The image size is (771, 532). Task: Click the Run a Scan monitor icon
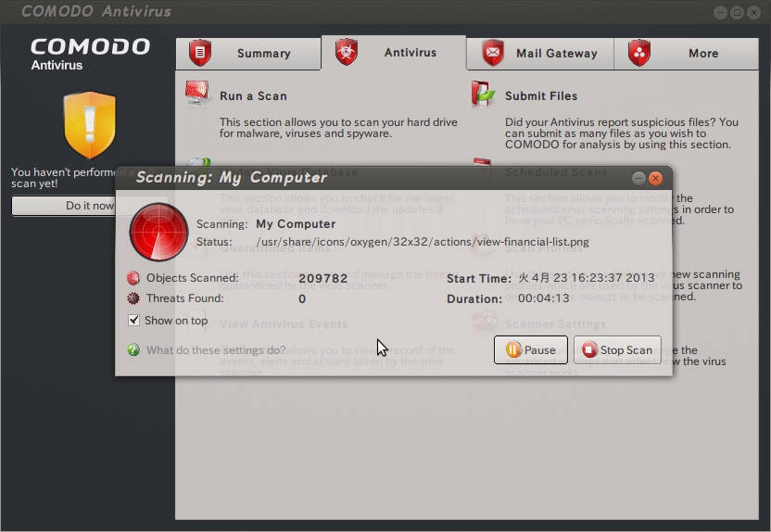tap(196, 94)
